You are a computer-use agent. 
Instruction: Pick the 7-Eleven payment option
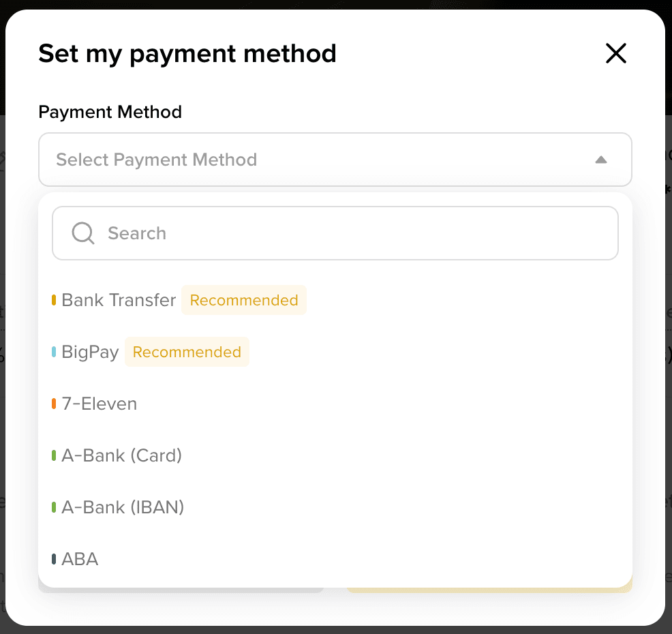click(100, 404)
